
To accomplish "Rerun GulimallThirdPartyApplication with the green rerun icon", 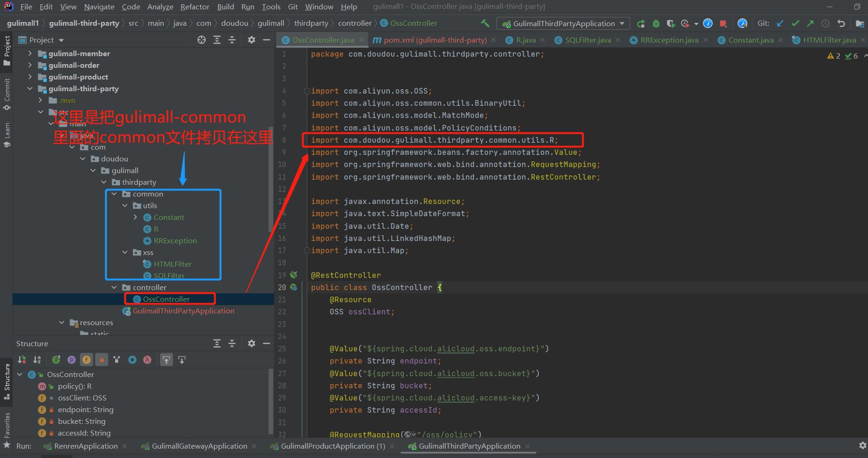I will [641, 23].
